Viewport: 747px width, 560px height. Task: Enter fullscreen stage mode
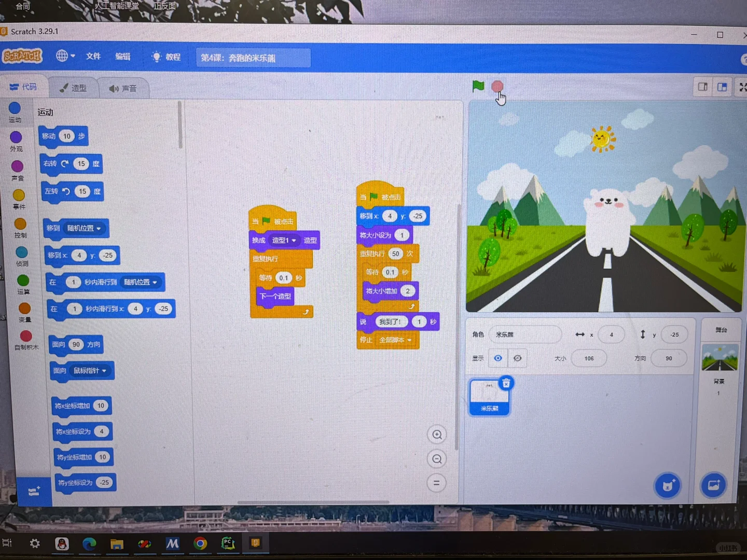743,87
